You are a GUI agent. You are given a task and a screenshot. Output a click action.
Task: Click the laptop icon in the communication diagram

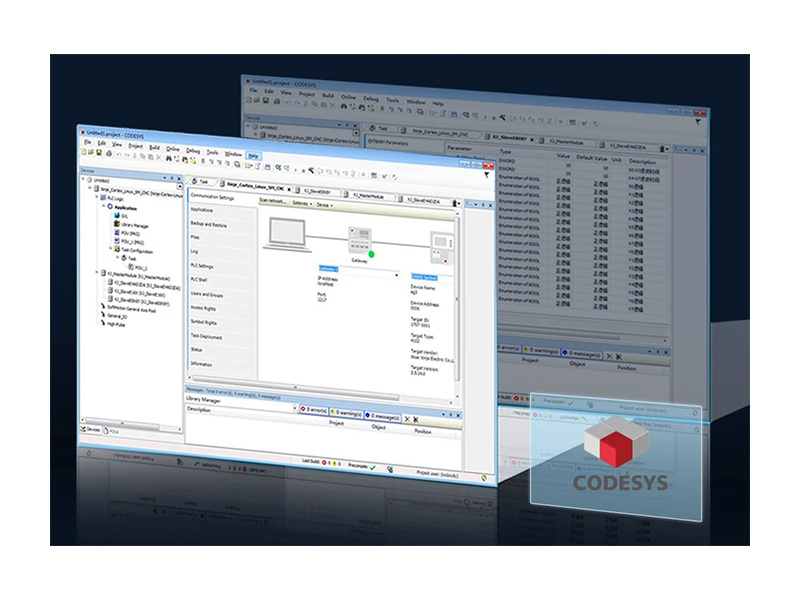click(287, 235)
